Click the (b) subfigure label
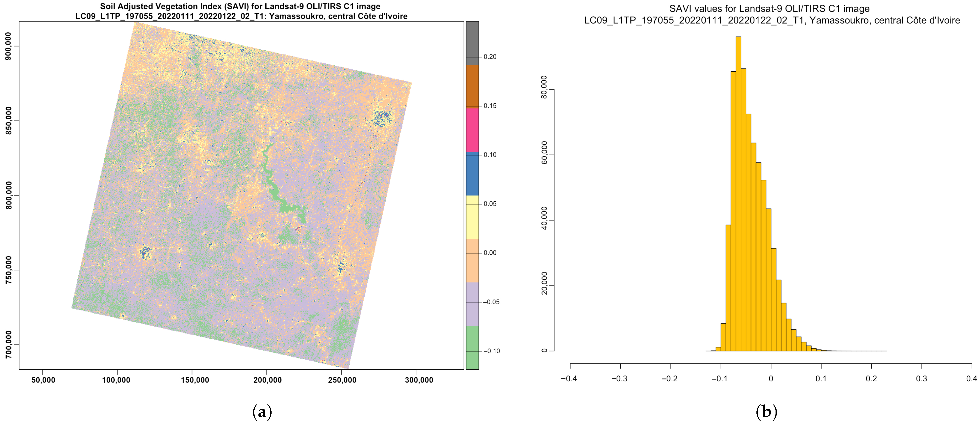Screen dimensions: 980x425 (766, 412)
